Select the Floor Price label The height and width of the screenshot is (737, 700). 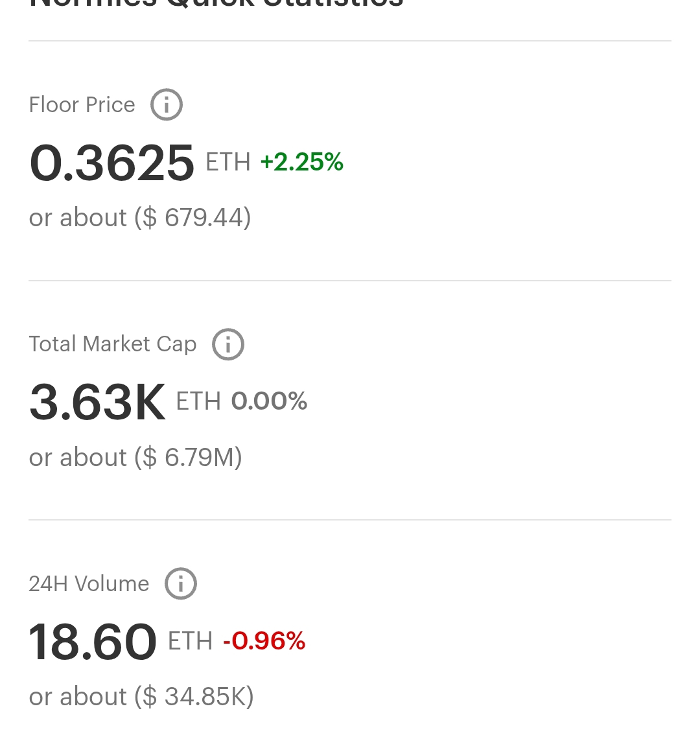coord(82,104)
